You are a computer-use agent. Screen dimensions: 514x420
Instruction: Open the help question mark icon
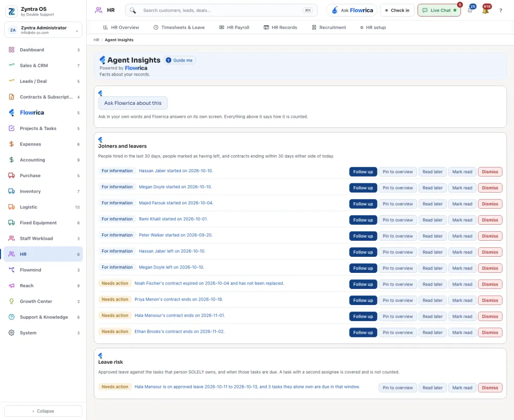(501, 11)
